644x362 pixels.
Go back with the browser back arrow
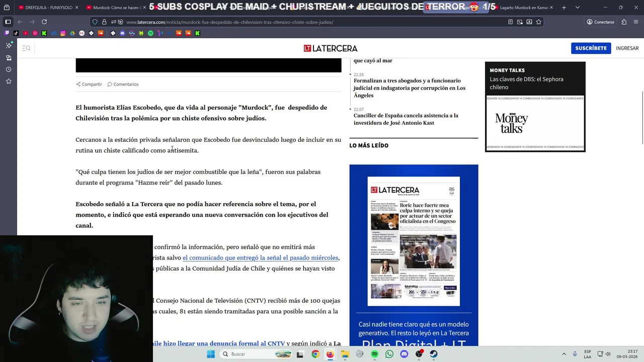point(20,22)
